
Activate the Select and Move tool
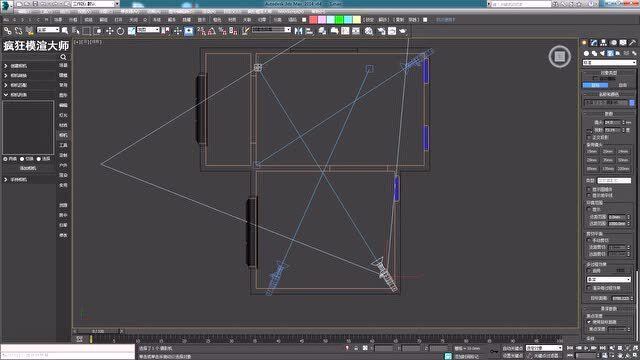(109, 31)
